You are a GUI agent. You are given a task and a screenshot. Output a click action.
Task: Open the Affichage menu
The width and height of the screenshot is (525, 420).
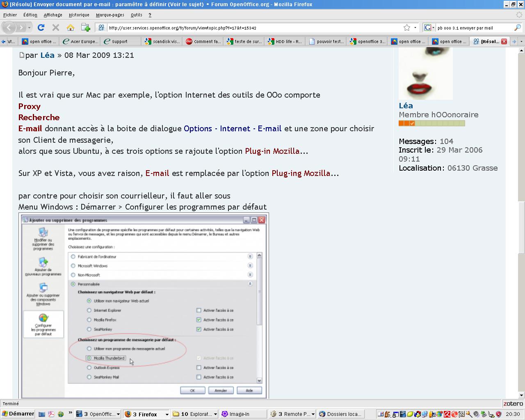click(53, 15)
